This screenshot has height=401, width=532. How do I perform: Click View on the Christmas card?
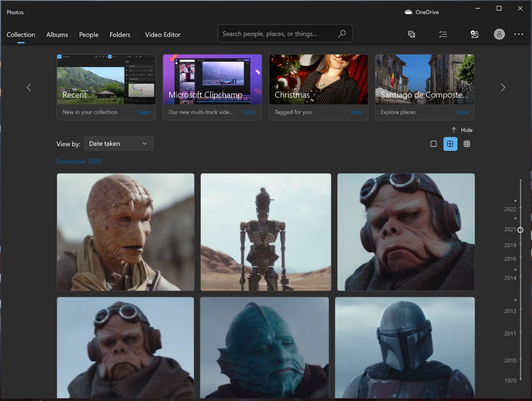click(x=356, y=112)
